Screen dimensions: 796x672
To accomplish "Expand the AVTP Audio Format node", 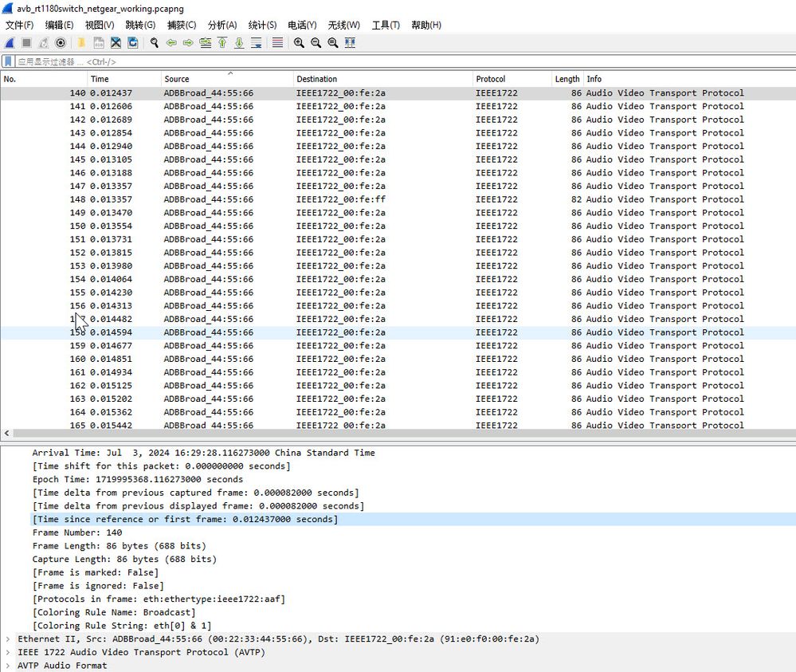I will (8, 666).
